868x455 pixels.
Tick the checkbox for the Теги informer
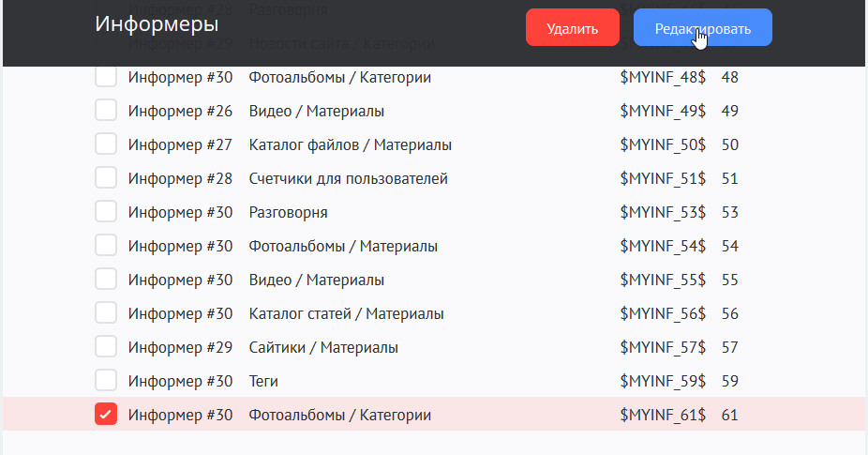106,381
